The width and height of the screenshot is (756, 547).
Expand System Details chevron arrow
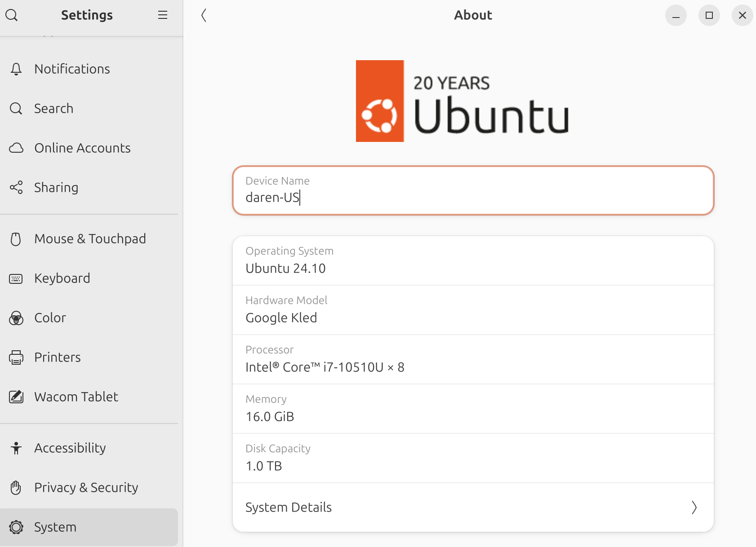pos(694,507)
